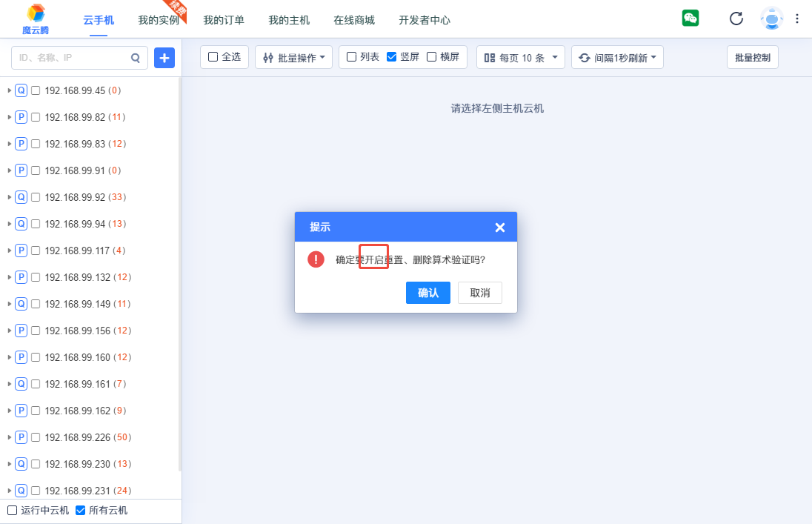This screenshot has height=524, width=812.
Task: Click the refresh icon in top bar
Action: pyautogui.click(x=736, y=19)
